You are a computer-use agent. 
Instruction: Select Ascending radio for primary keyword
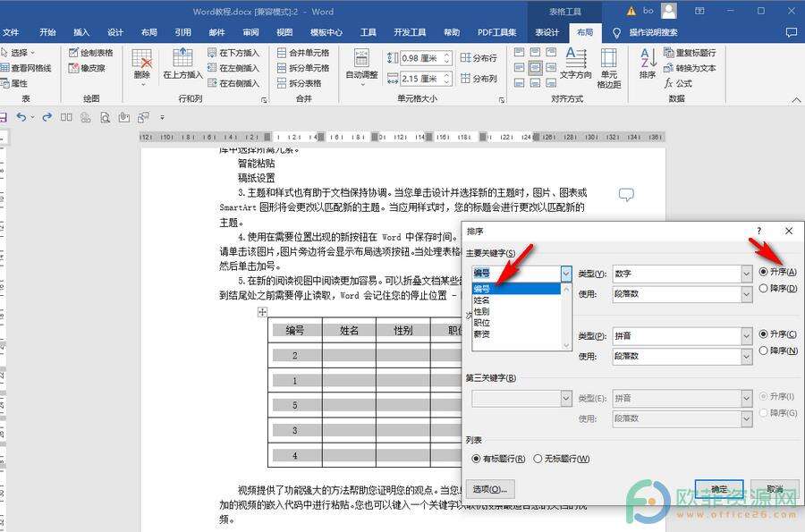[x=764, y=272]
